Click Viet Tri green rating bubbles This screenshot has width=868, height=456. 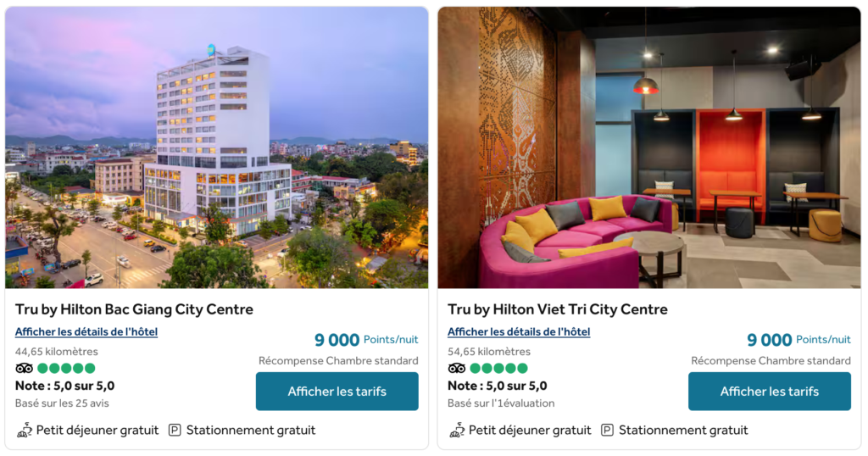(498, 368)
